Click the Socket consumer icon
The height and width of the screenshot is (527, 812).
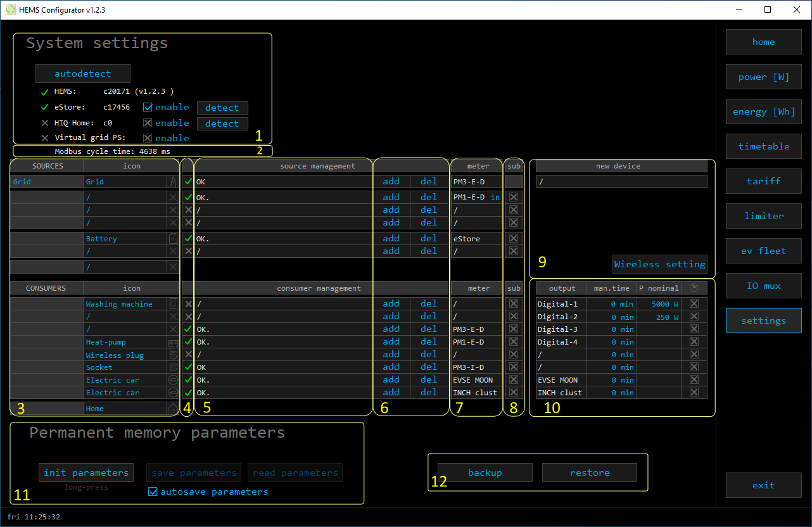point(173,367)
